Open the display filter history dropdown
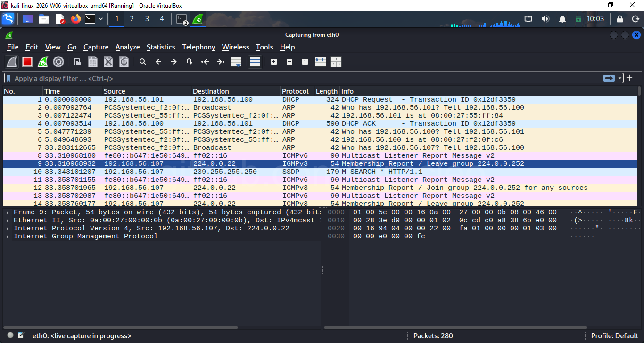This screenshot has height=343, width=644. click(x=619, y=78)
